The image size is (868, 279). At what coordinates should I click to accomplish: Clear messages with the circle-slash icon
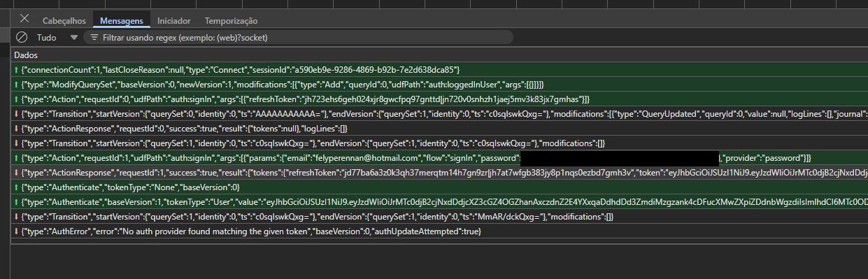coord(22,37)
